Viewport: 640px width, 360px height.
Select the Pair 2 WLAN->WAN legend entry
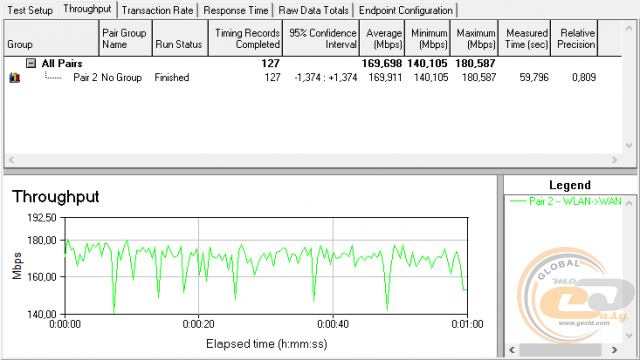[566, 201]
